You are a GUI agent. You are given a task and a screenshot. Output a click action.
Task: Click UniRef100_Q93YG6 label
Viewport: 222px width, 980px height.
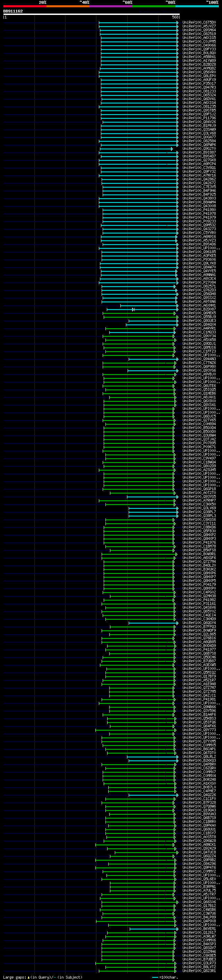(x=199, y=370)
